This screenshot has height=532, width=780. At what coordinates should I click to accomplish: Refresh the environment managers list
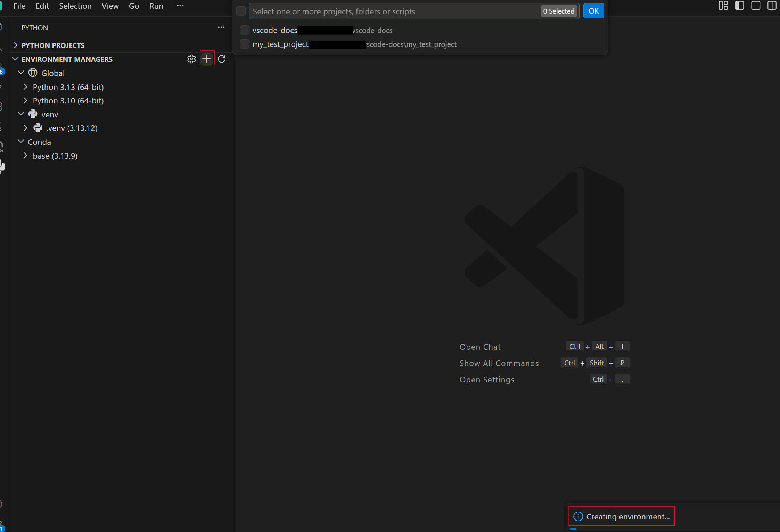pos(222,59)
